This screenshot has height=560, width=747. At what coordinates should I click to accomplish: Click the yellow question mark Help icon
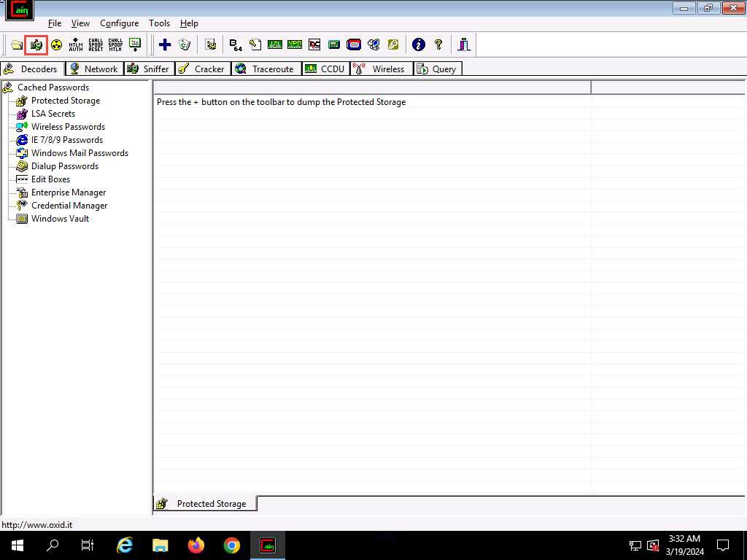pos(438,45)
